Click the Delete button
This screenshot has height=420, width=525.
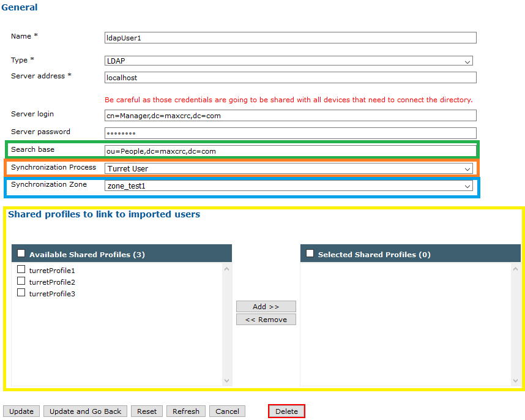point(286,411)
